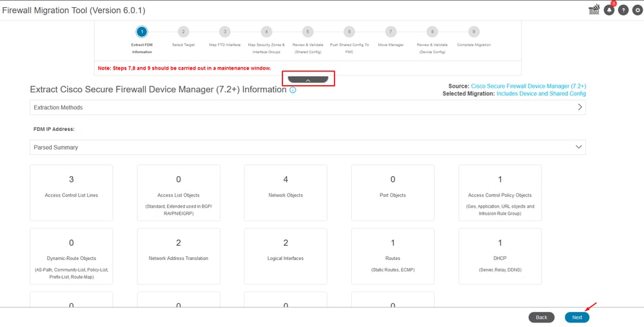Click the FDM IP Address label
This screenshot has height=327, width=644.
click(x=54, y=129)
